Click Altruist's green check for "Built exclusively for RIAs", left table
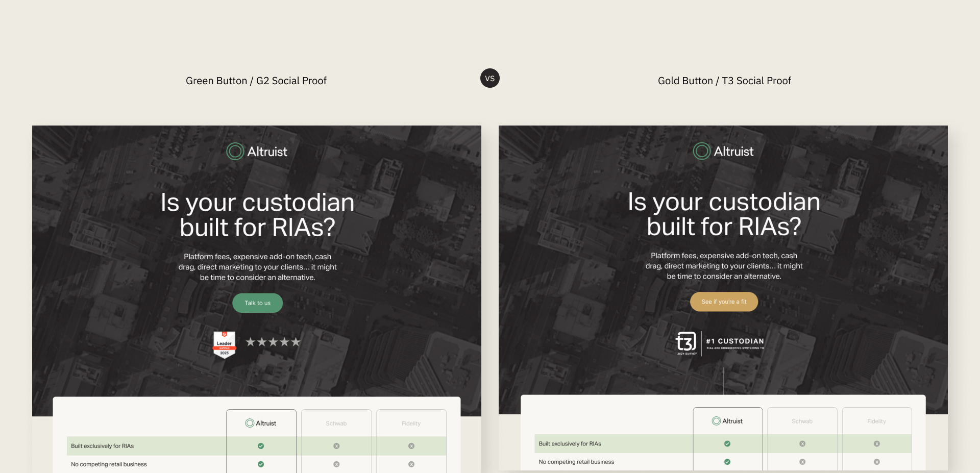This screenshot has height=473, width=980. (261, 446)
